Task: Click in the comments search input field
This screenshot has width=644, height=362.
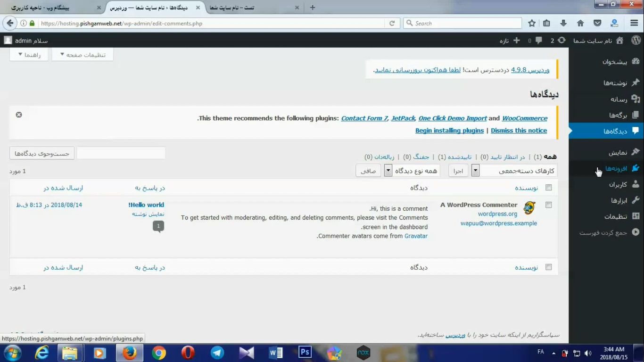Action: (x=121, y=153)
